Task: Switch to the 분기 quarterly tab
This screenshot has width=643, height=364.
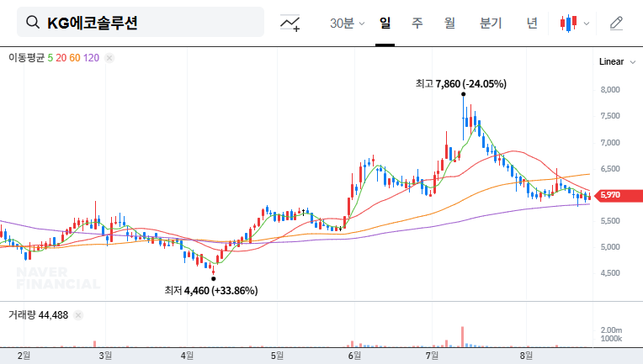Action: 491,23
